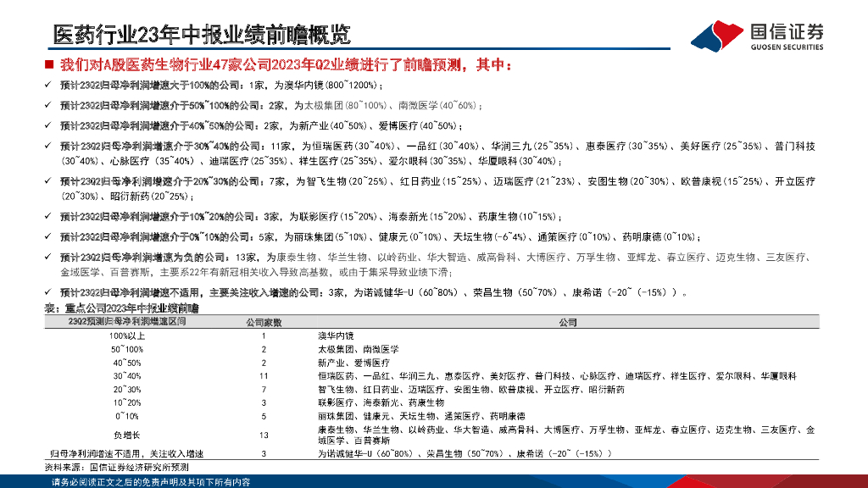
Task: Select the 40~50% table cell
Action: 127,363
